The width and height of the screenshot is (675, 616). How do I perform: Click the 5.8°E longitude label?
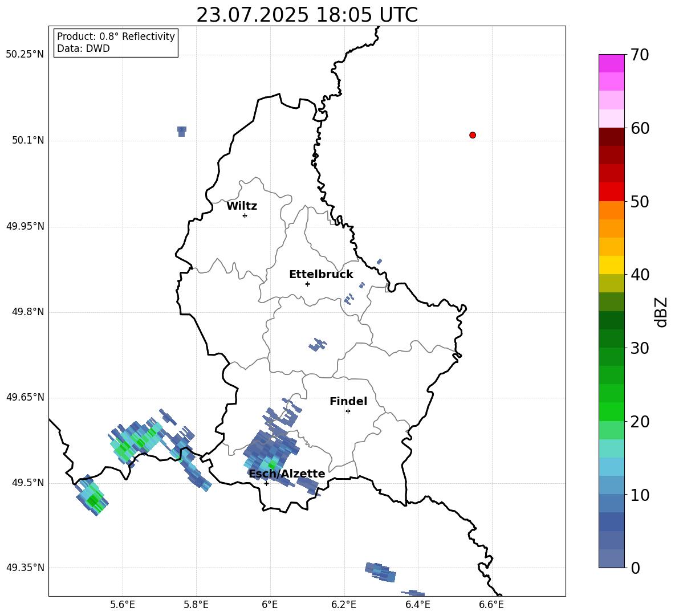coord(196,605)
